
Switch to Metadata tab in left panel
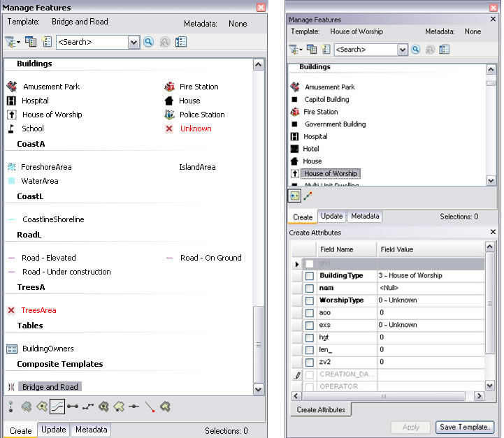click(x=92, y=430)
